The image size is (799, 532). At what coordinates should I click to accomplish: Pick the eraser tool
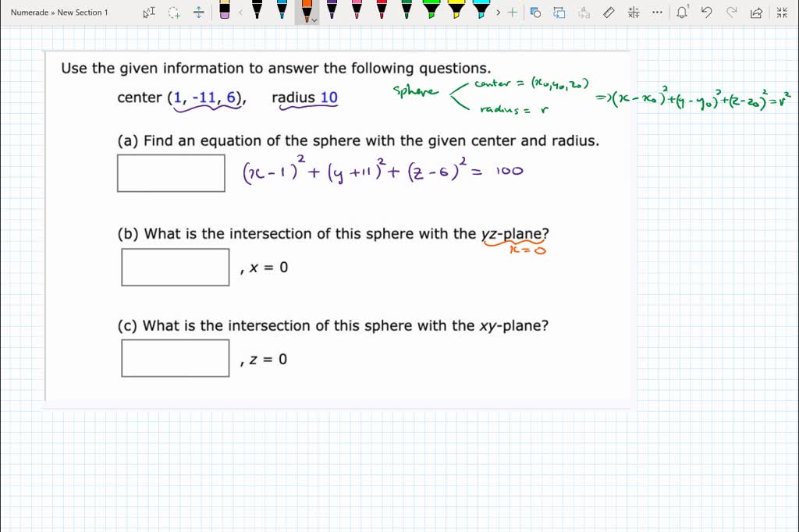[x=225, y=12]
